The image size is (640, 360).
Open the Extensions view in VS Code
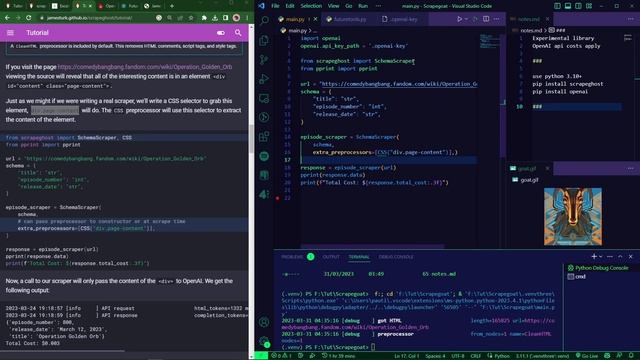[x=264, y=136]
